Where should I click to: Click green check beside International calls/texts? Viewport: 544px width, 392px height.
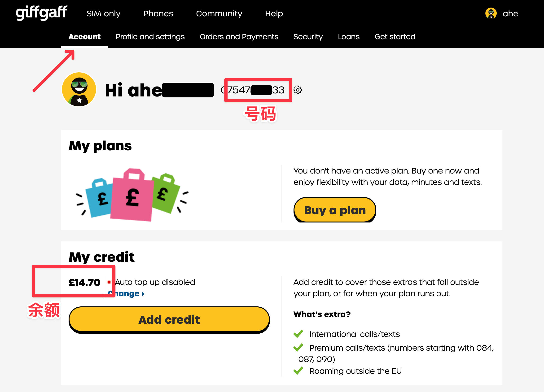coord(298,334)
